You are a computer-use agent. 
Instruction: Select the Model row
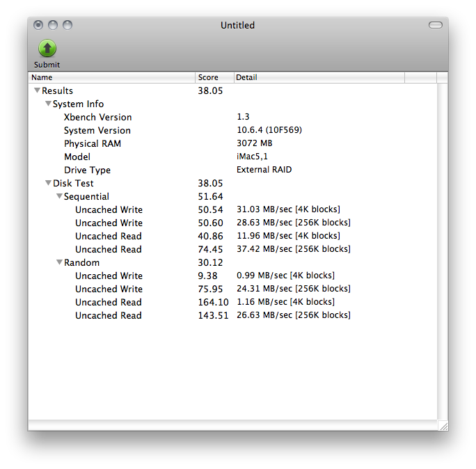click(232, 157)
